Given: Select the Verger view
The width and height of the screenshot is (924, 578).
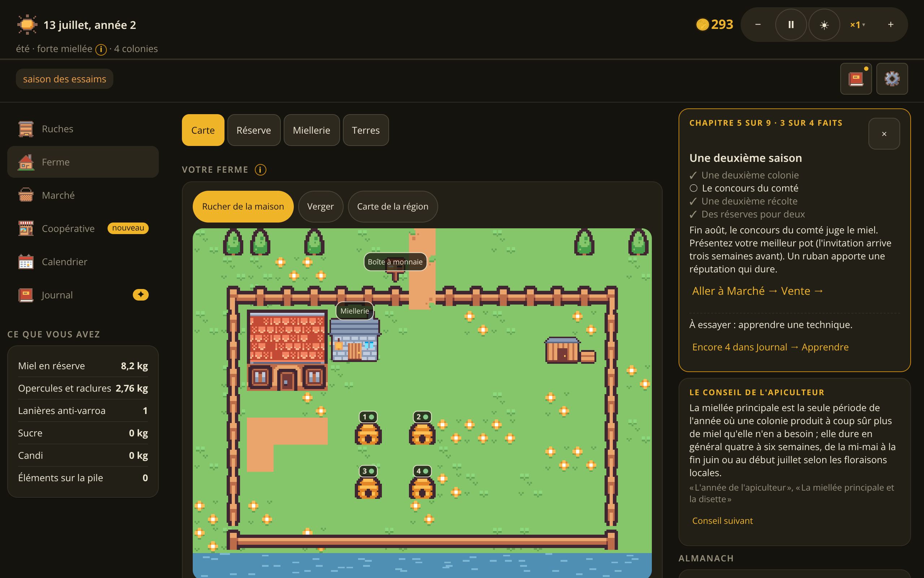Looking at the screenshot, I should 321,206.
